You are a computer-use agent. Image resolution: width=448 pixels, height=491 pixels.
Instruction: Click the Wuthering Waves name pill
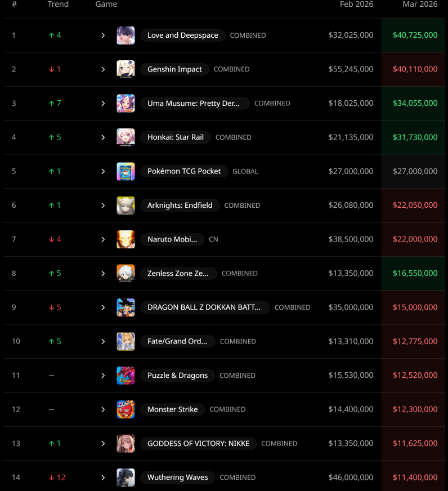[178, 477]
